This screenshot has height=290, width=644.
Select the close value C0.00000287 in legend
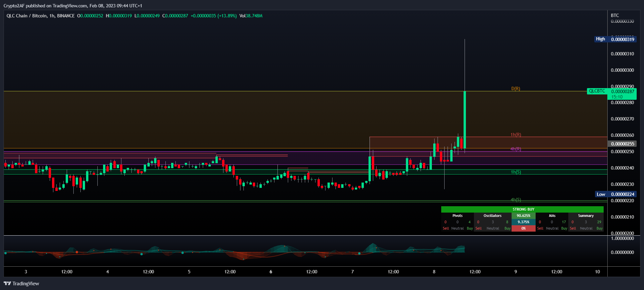tap(175, 16)
